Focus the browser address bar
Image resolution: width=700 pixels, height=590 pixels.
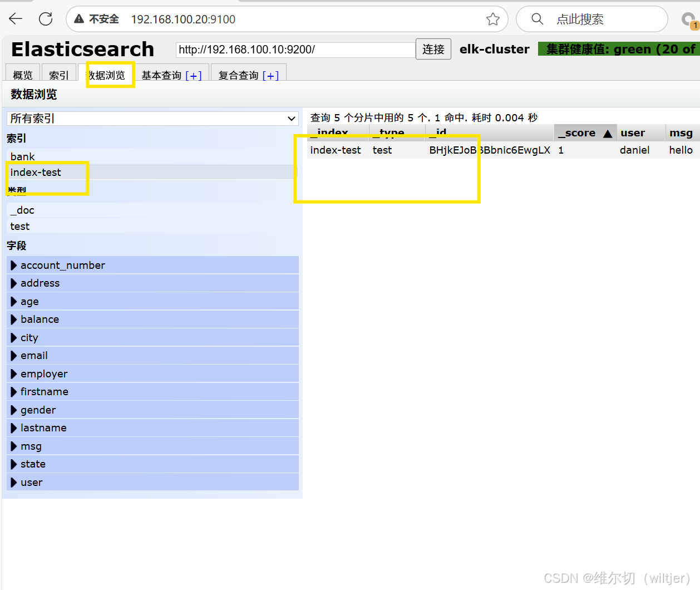click(x=287, y=19)
